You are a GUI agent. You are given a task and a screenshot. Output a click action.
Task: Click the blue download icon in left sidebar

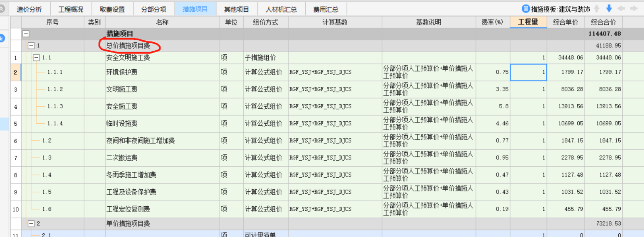[x=2, y=39]
